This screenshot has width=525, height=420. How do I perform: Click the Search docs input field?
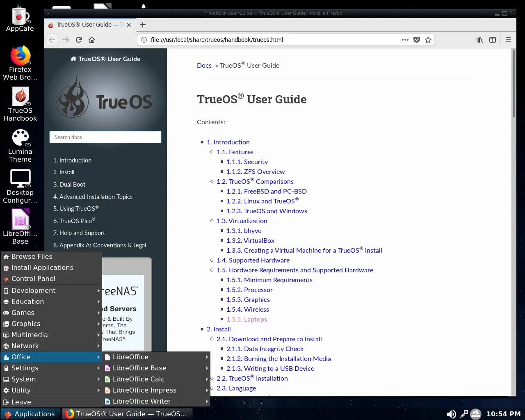pyautogui.click(x=105, y=137)
